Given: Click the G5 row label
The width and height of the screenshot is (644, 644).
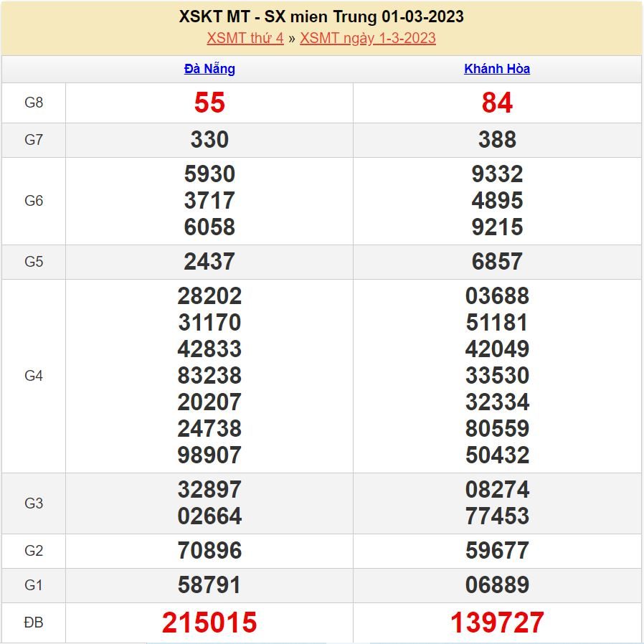Looking at the screenshot, I should pos(34,262).
